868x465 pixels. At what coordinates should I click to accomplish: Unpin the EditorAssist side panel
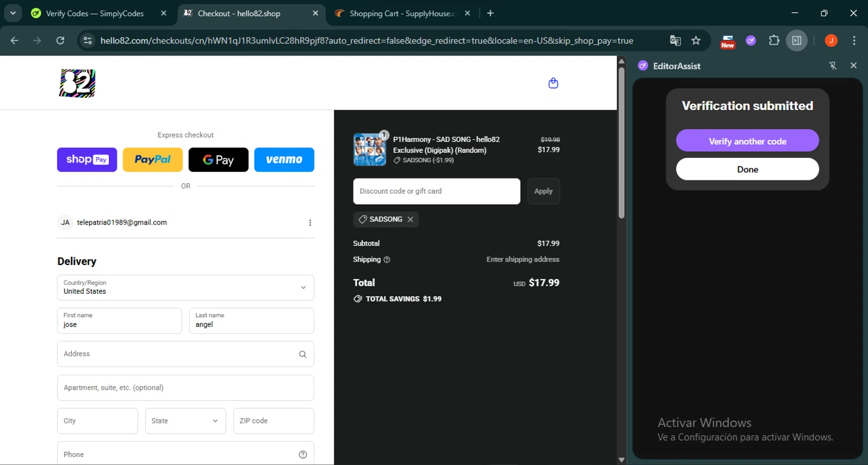833,66
